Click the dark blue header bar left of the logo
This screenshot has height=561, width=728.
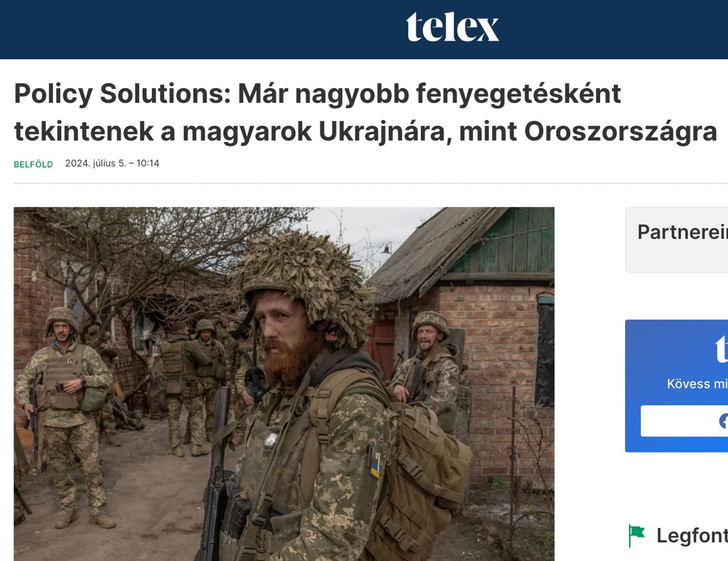pos(199,30)
